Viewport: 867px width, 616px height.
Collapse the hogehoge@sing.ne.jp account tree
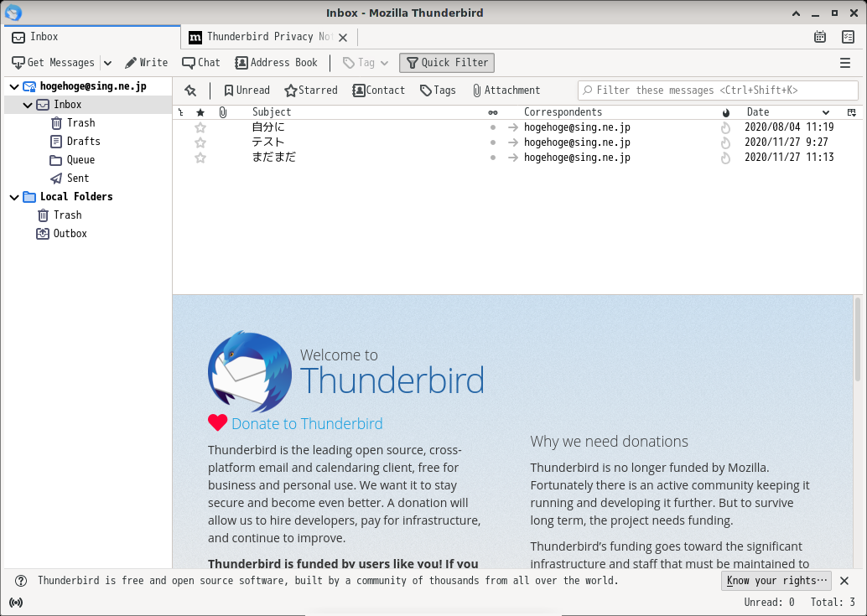(14, 86)
